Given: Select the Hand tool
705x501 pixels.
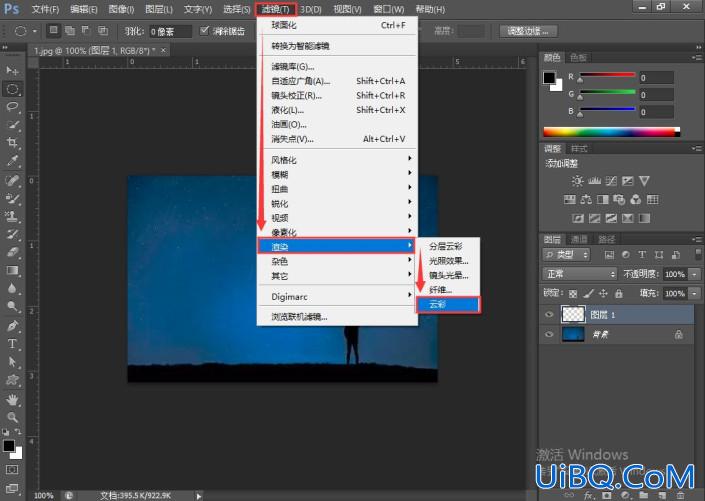Looking at the screenshot, I should pyautogui.click(x=12, y=399).
